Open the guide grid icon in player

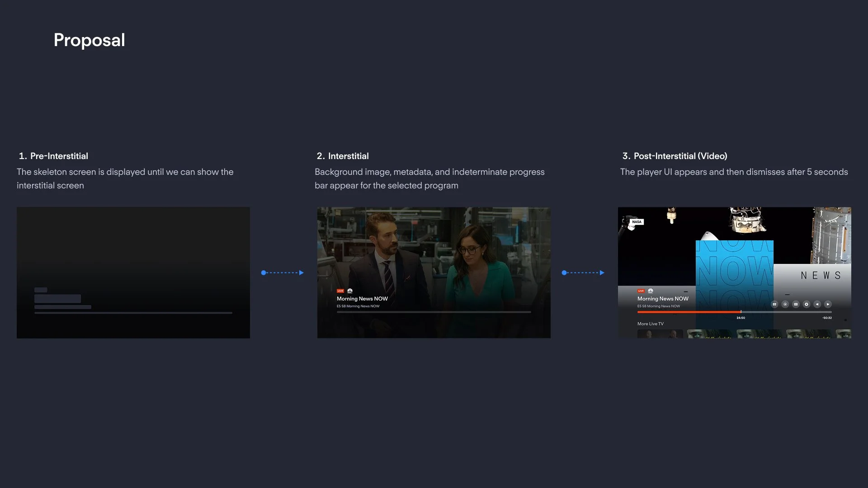click(x=774, y=304)
